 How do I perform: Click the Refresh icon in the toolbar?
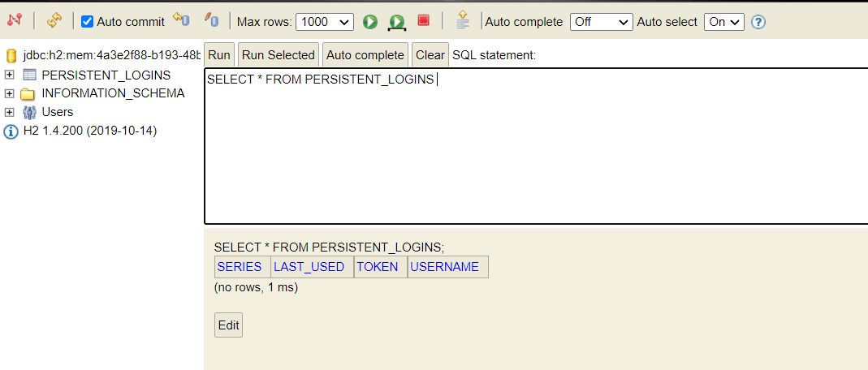click(x=54, y=21)
